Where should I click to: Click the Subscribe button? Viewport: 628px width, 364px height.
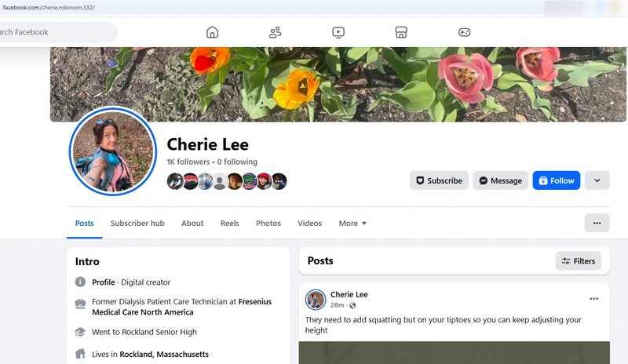click(439, 180)
